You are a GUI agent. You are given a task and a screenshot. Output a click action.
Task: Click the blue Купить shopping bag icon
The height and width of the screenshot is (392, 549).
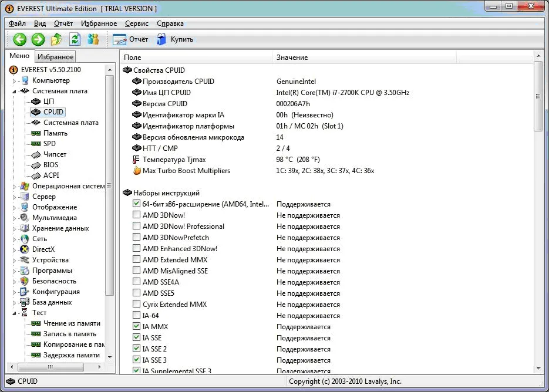tap(161, 39)
